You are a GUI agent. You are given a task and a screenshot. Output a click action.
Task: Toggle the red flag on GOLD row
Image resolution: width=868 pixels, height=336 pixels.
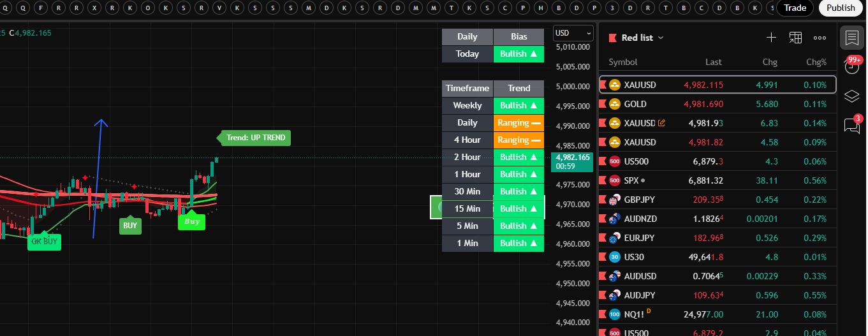(x=603, y=104)
